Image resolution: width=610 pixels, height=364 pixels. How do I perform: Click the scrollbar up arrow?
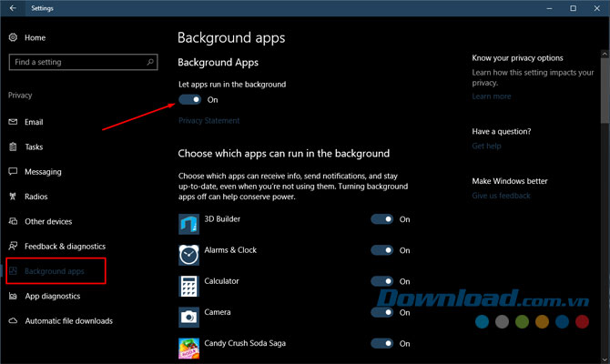click(605, 54)
